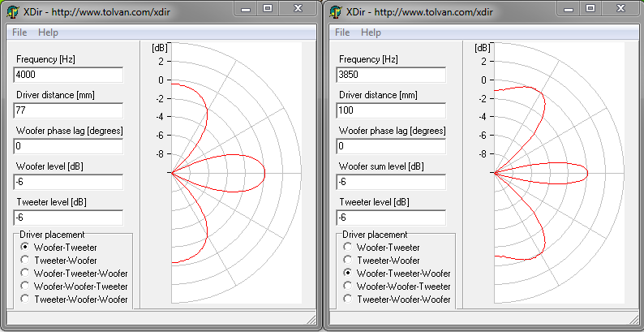Viewport: 644px width, 332px height.
Task: Click Frequency field showing 4000
Action: point(68,75)
